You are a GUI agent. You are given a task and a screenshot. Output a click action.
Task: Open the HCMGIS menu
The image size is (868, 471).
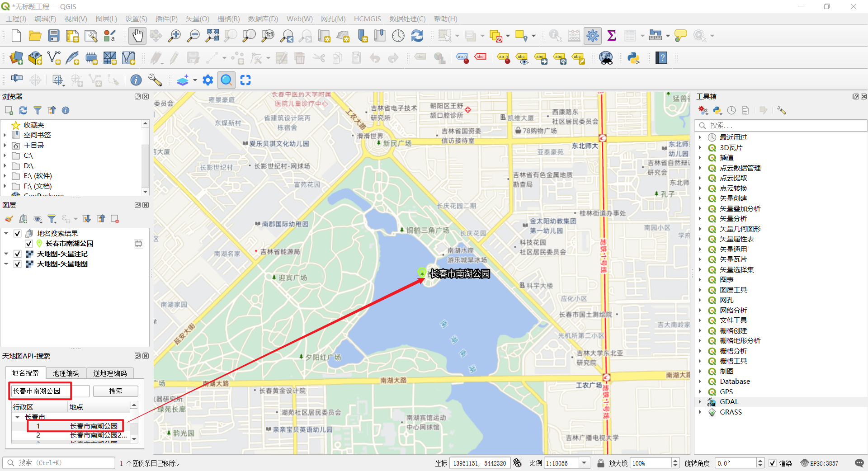point(368,19)
